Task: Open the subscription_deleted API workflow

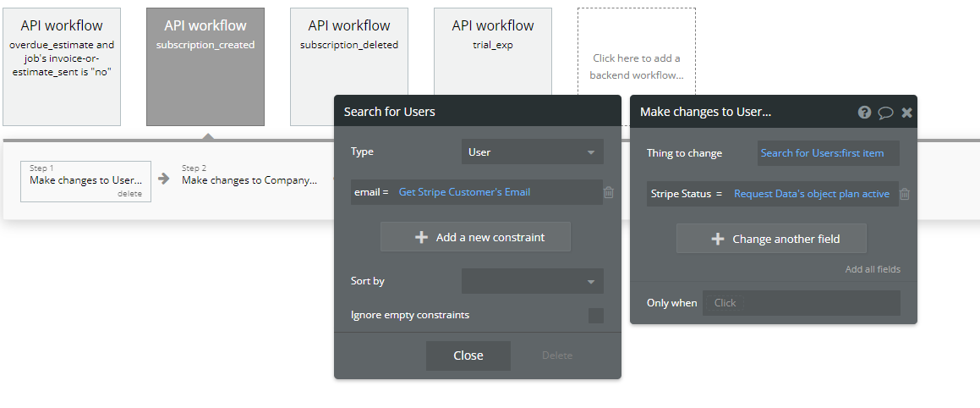Action: point(349,67)
